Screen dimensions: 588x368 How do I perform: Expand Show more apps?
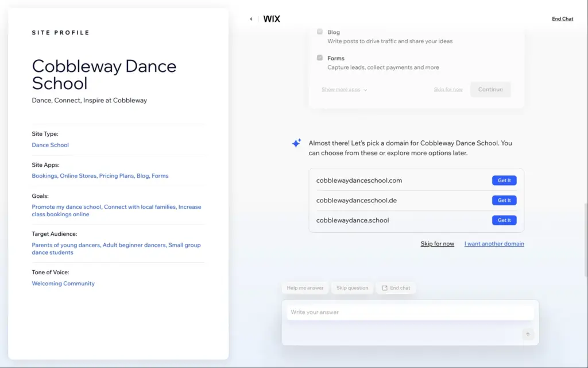coord(345,89)
